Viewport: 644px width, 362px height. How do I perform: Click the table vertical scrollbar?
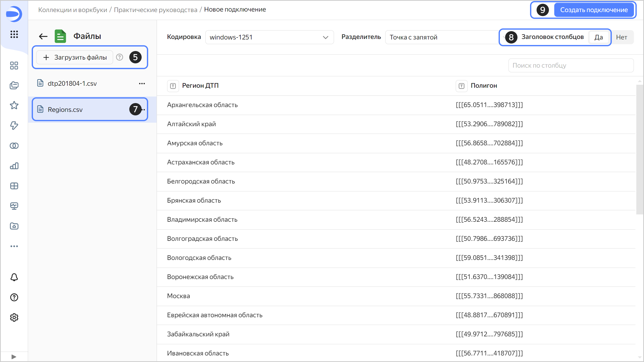coord(639,149)
